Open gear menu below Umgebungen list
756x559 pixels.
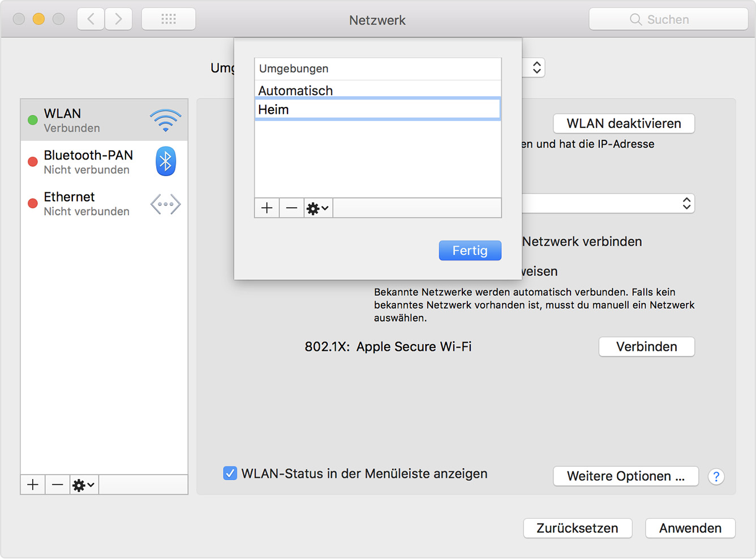tap(317, 208)
